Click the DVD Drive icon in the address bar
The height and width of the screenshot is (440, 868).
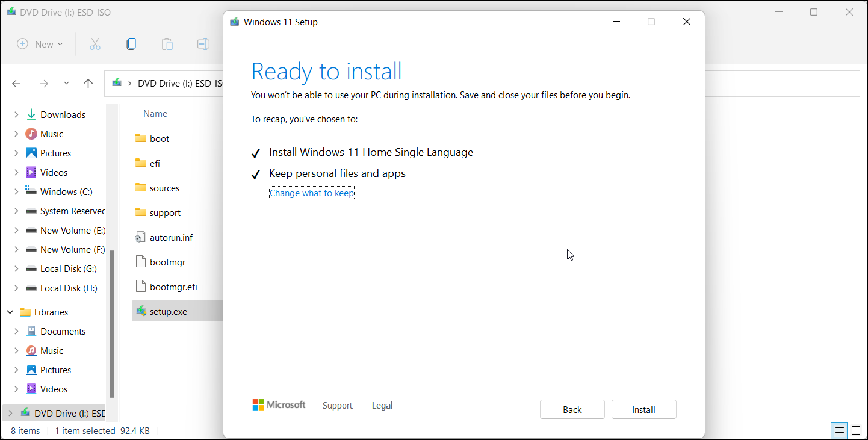[117, 84]
